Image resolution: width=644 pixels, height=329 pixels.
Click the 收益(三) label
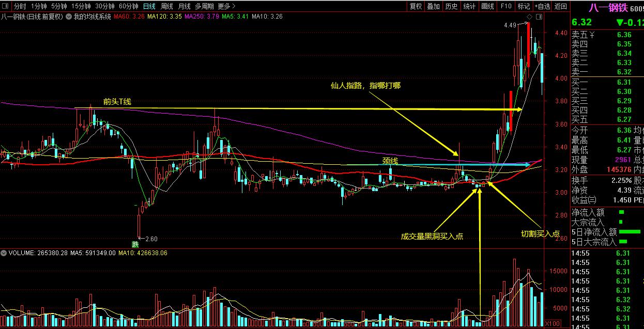584,200
